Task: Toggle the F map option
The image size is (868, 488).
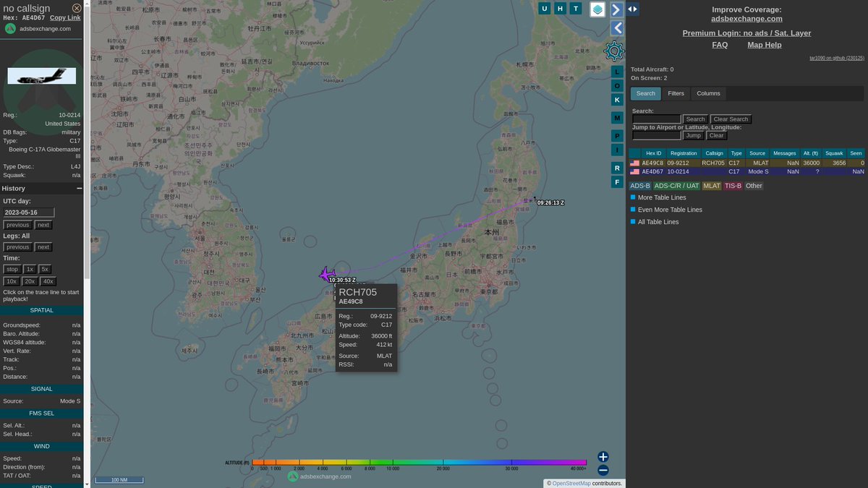Action: point(617,182)
